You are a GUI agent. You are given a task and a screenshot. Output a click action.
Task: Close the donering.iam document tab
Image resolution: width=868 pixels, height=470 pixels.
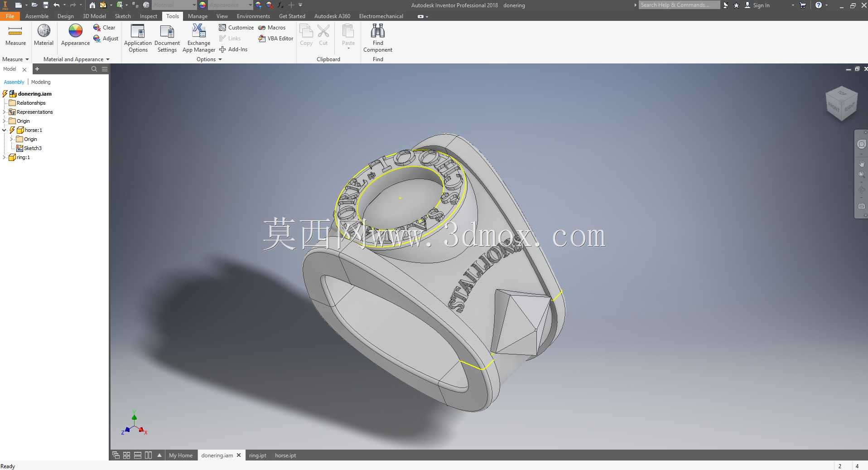coord(239,455)
